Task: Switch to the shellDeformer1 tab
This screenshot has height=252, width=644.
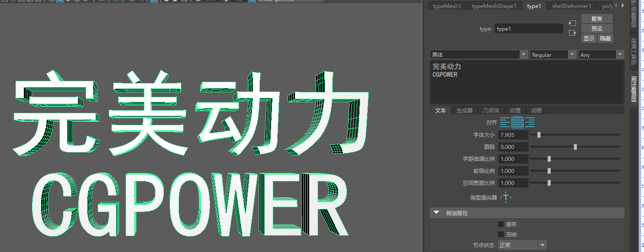Action: (x=572, y=6)
